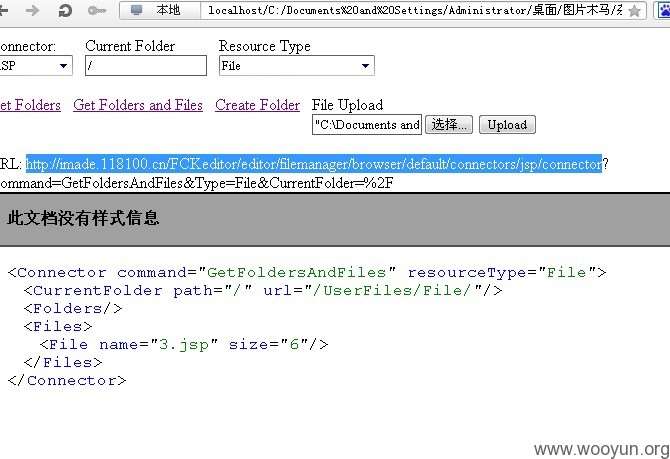This screenshot has height=459, width=670.
Task: Click the paw icon at toolbar edge
Action: coord(664,11)
